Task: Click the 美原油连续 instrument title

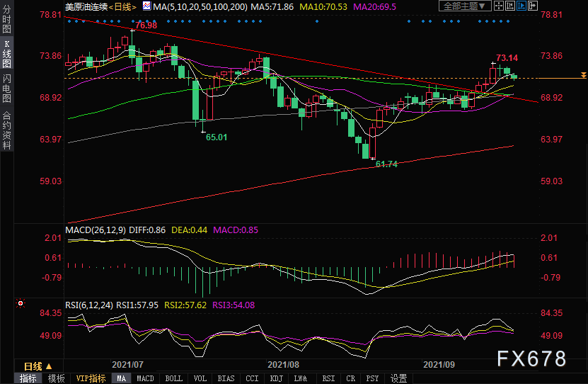Action: click(86, 7)
